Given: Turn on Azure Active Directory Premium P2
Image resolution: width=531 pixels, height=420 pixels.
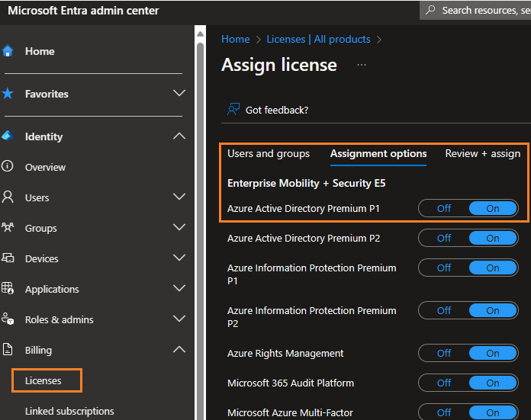Looking at the screenshot, I should (493, 239).
